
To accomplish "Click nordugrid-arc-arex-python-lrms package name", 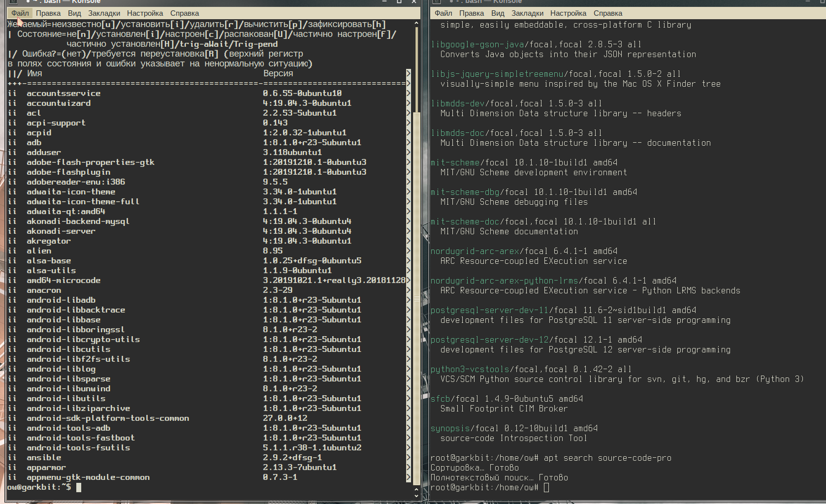I will pos(504,281).
